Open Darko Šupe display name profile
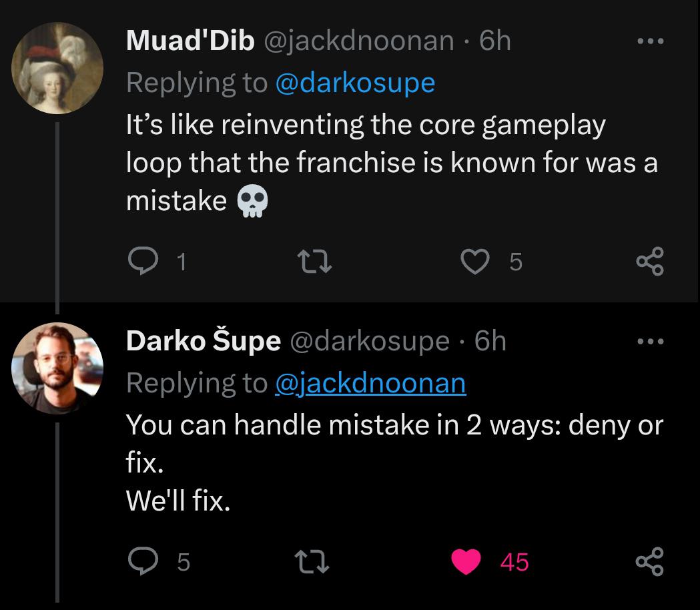 (x=203, y=342)
